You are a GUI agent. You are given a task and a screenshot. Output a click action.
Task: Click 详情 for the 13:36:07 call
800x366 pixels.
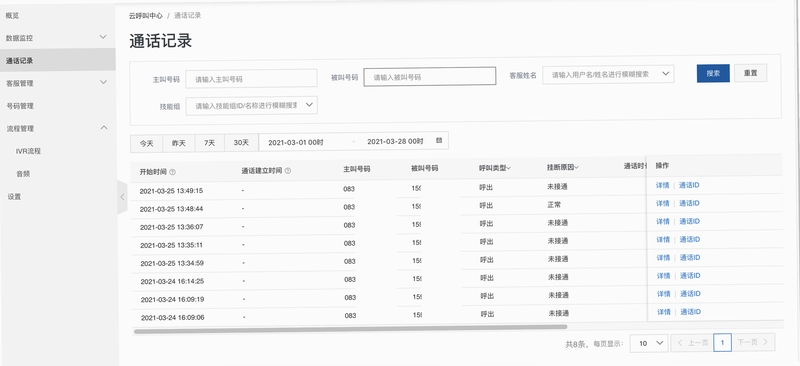tap(663, 222)
